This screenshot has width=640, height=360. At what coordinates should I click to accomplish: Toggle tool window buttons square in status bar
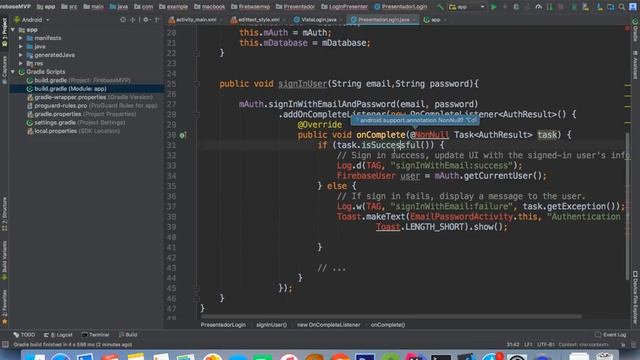pyautogui.click(x=5, y=344)
